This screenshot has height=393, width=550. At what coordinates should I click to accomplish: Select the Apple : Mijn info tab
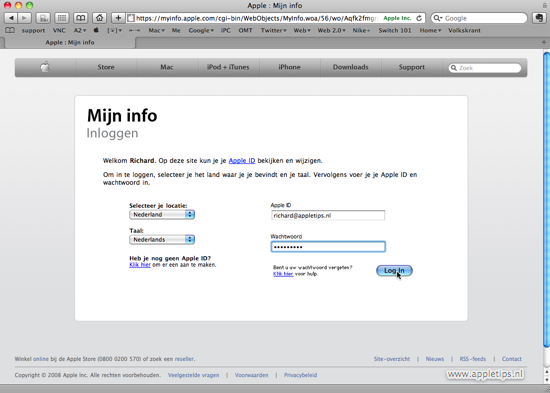click(70, 42)
